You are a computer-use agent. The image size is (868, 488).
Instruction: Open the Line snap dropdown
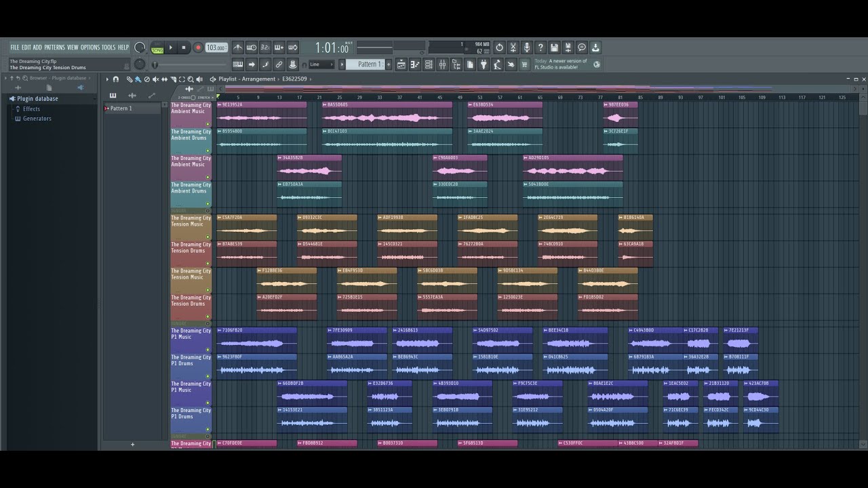(321, 64)
